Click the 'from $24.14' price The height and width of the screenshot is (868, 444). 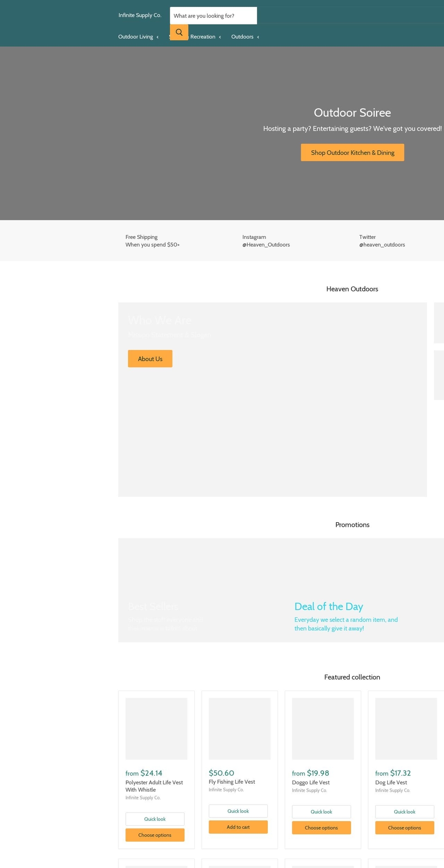144,773
